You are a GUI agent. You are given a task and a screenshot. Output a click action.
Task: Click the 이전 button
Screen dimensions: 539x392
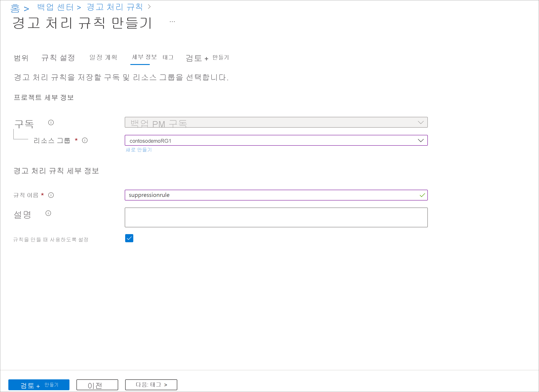tap(97, 385)
